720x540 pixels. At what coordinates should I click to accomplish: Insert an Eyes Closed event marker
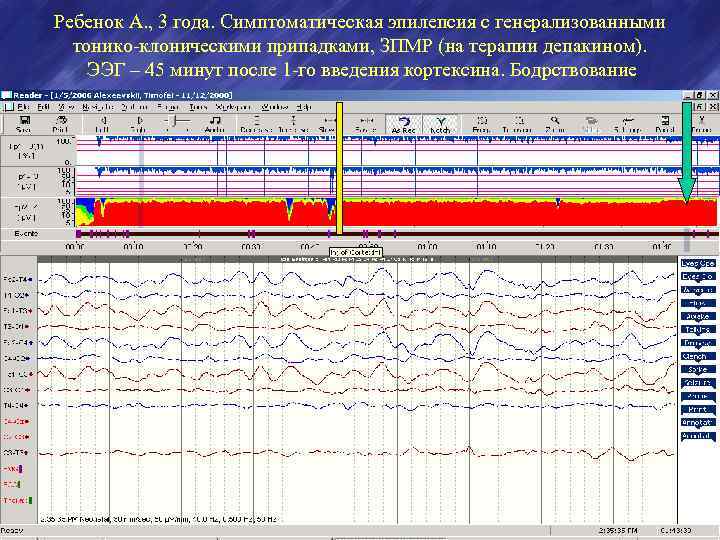click(x=698, y=277)
